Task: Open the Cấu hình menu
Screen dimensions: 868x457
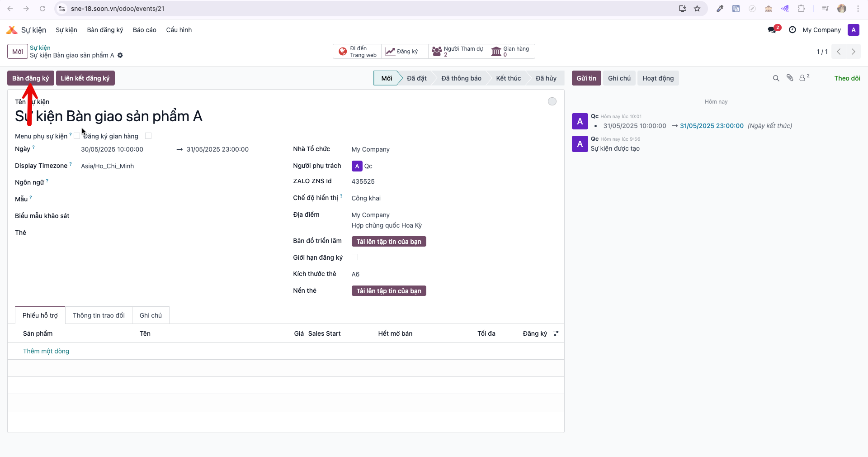Action: click(x=179, y=30)
